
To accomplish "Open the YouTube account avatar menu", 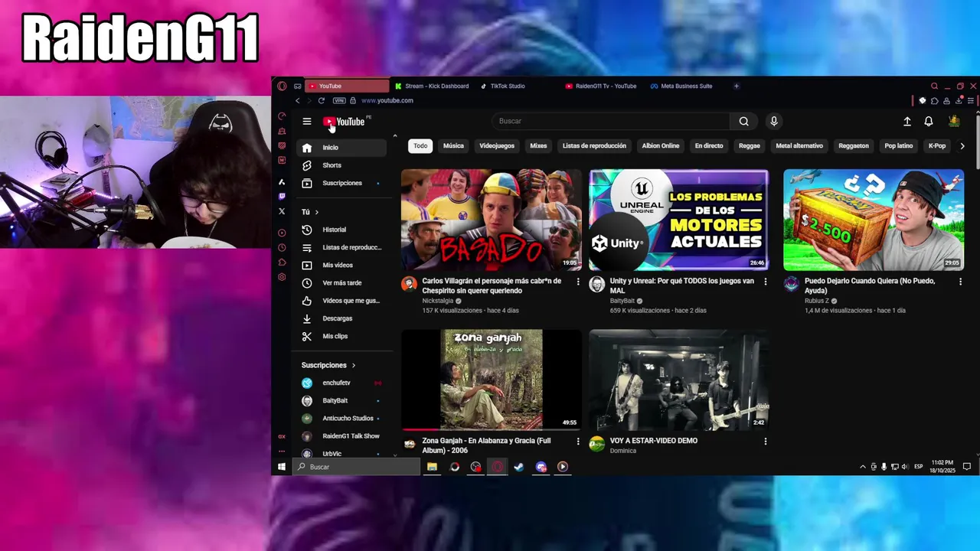I will [954, 121].
